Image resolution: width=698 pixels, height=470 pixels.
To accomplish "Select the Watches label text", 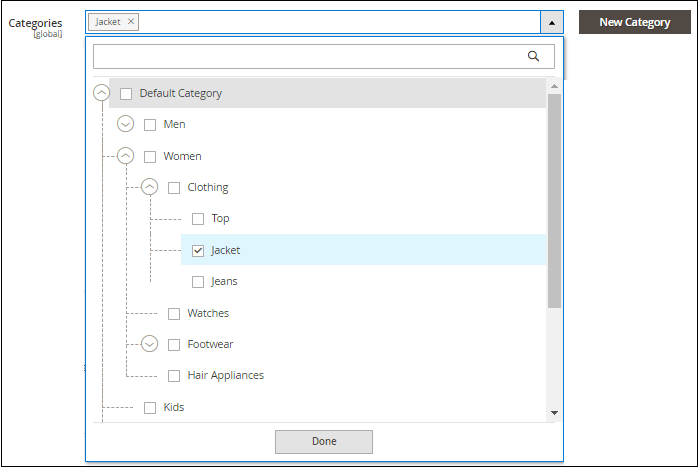I will tap(208, 313).
